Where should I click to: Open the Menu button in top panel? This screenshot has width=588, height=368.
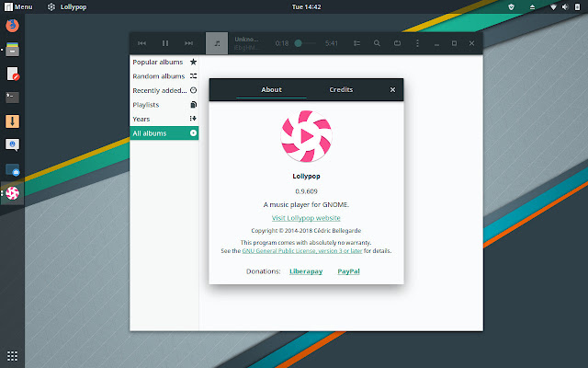point(18,6)
